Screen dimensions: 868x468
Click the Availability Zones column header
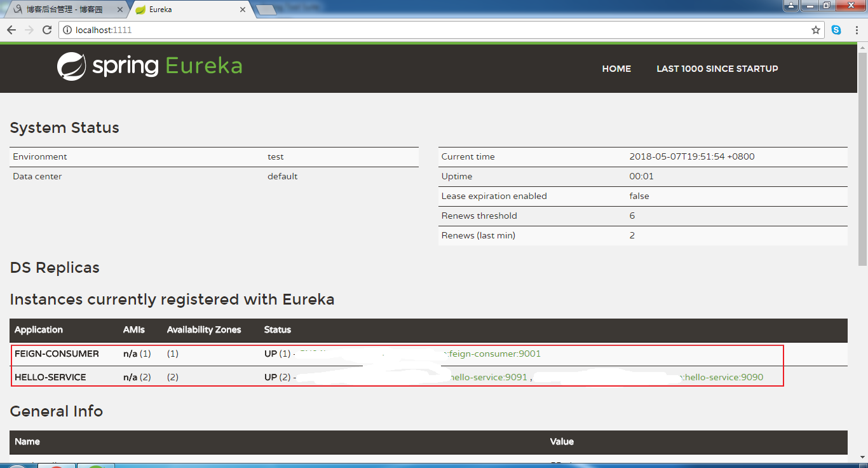point(204,330)
